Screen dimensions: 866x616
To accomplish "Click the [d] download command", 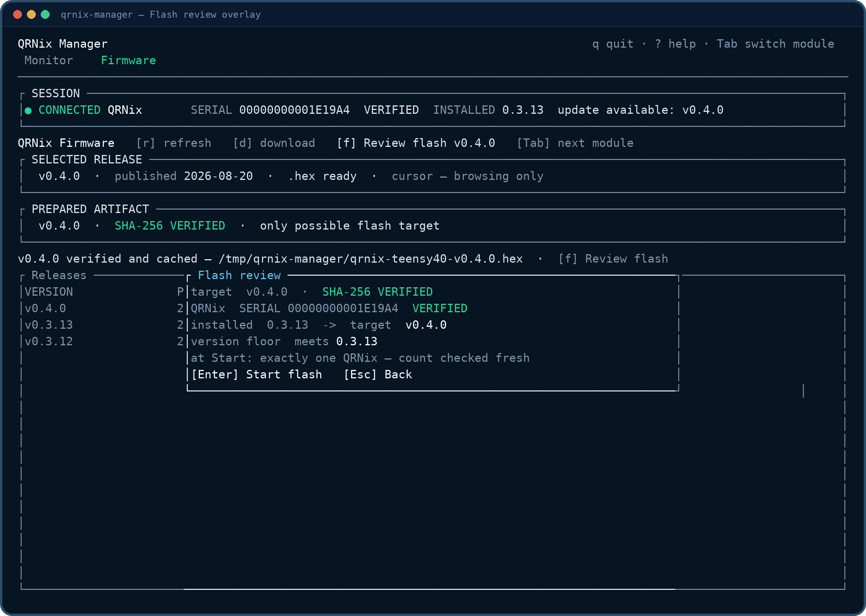I will [x=274, y=143].
